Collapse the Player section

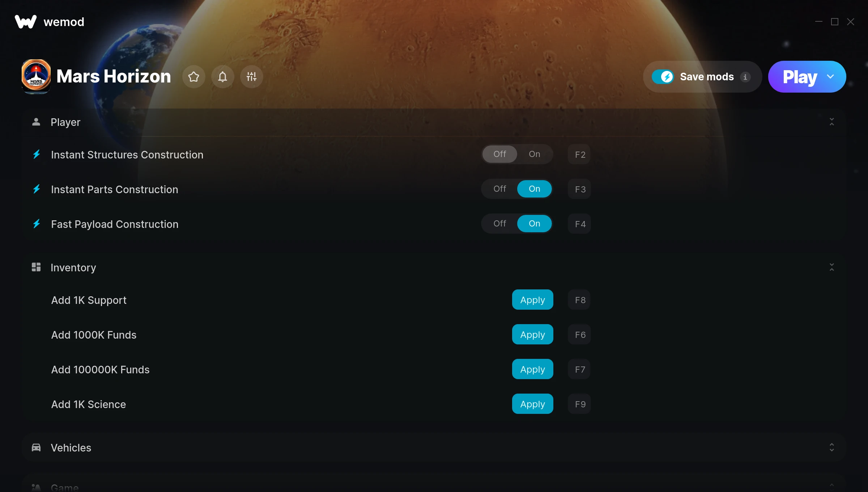click(x=831, y=122)
